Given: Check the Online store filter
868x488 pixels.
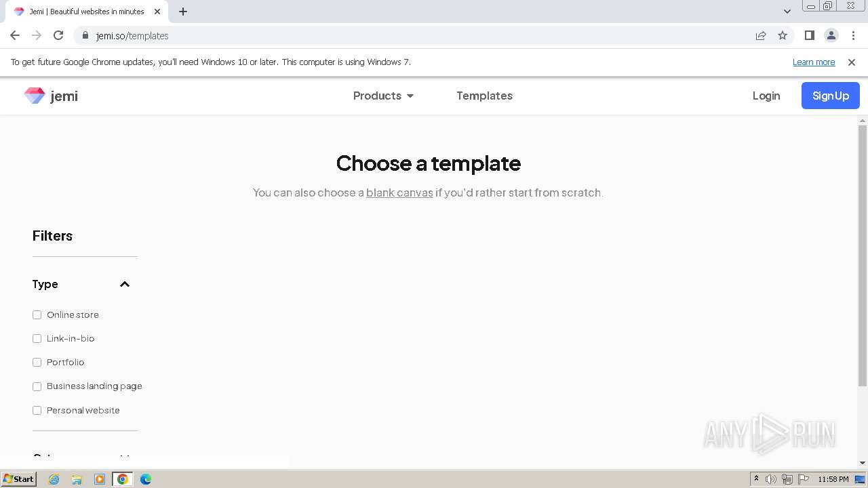Looking at the screenshot, I should pos(37,314).
